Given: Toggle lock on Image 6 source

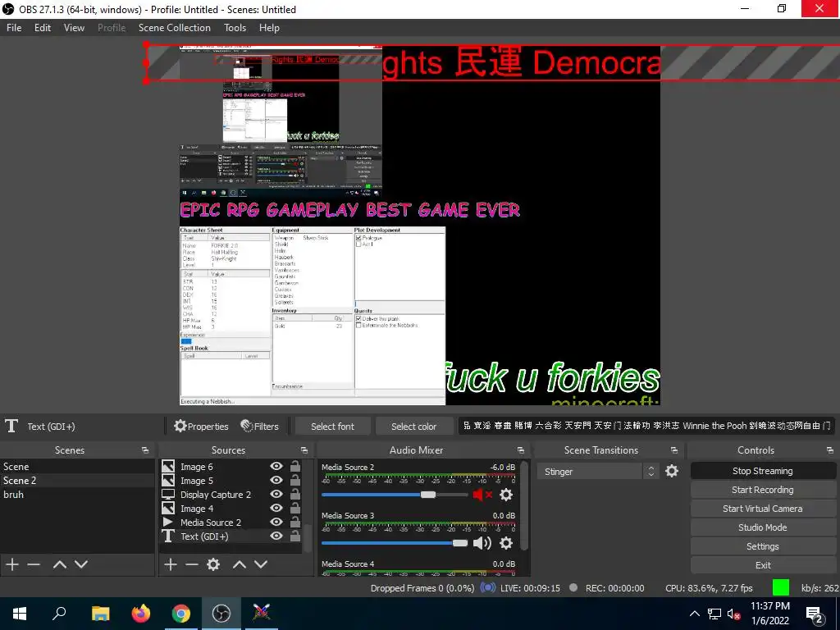Looking at the screenshot, I should [294, 466].
